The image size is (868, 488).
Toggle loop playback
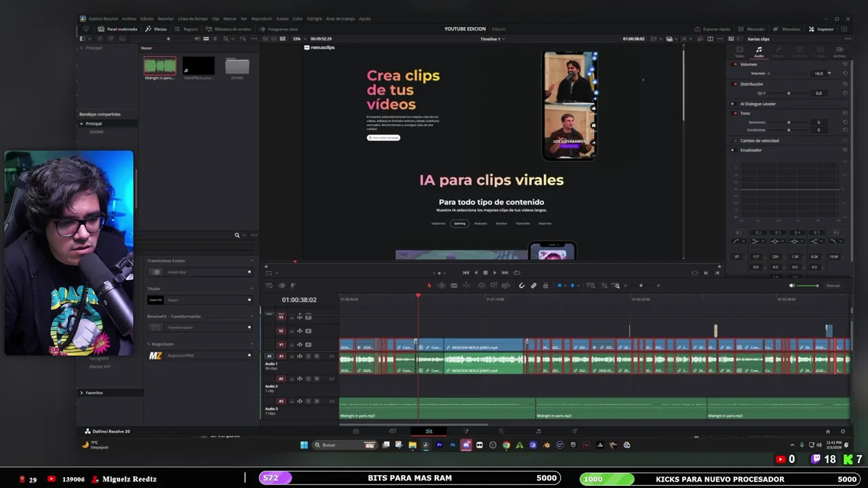click(x=517, y=272)
